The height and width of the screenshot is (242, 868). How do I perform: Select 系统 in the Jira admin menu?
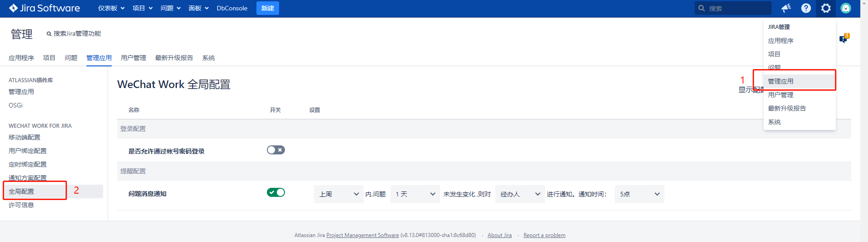tap(774, 122)
